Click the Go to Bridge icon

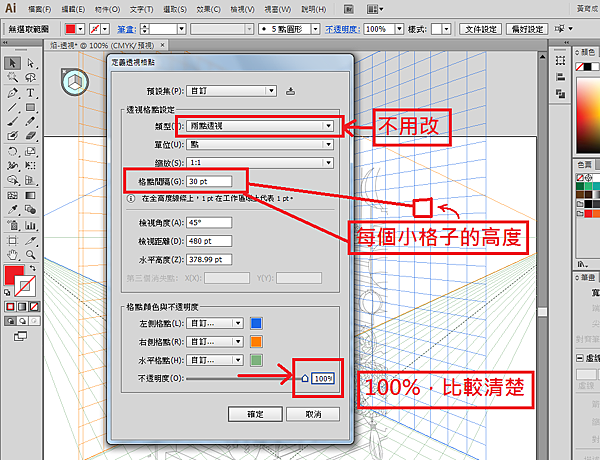[348, 9]
